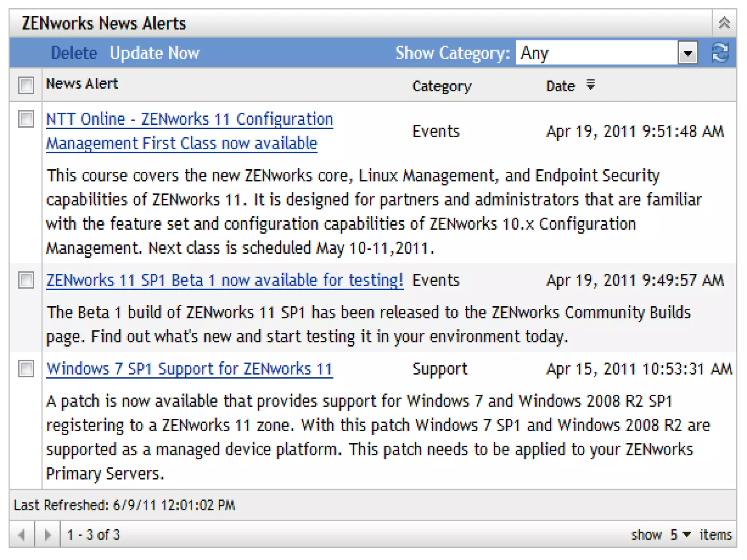Click the Support category cell
The height and width of the screenshot is (560, 747).
tap(440, 369)
